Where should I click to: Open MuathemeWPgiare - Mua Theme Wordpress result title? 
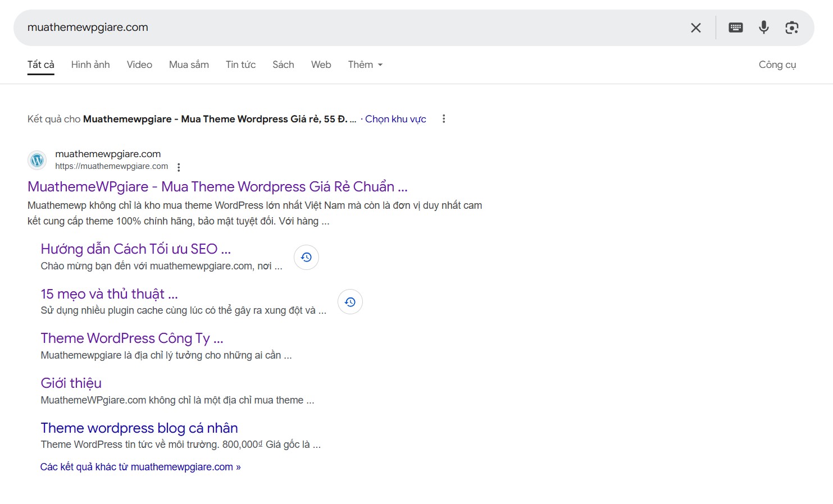tap(217, 186)
